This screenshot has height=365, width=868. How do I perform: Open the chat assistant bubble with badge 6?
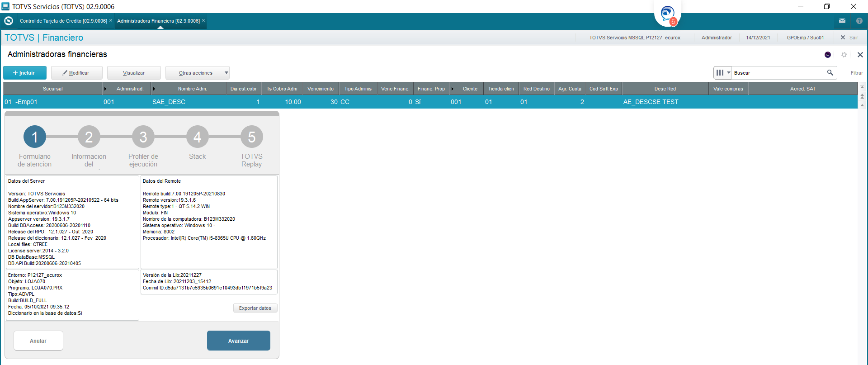point(668,15)
